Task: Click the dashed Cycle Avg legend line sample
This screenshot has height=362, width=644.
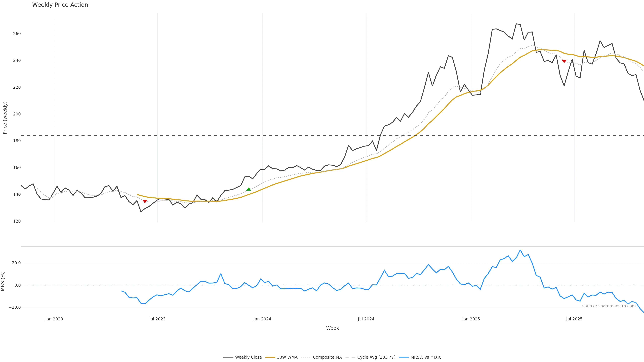Action: coord(350,357)
